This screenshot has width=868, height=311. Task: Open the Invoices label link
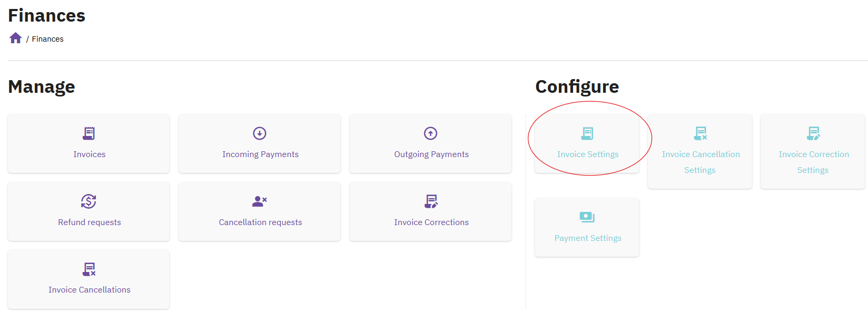(x=89, y=154)
